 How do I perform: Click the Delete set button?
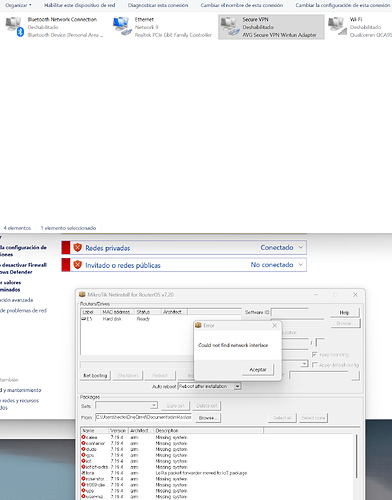[207, 406]
